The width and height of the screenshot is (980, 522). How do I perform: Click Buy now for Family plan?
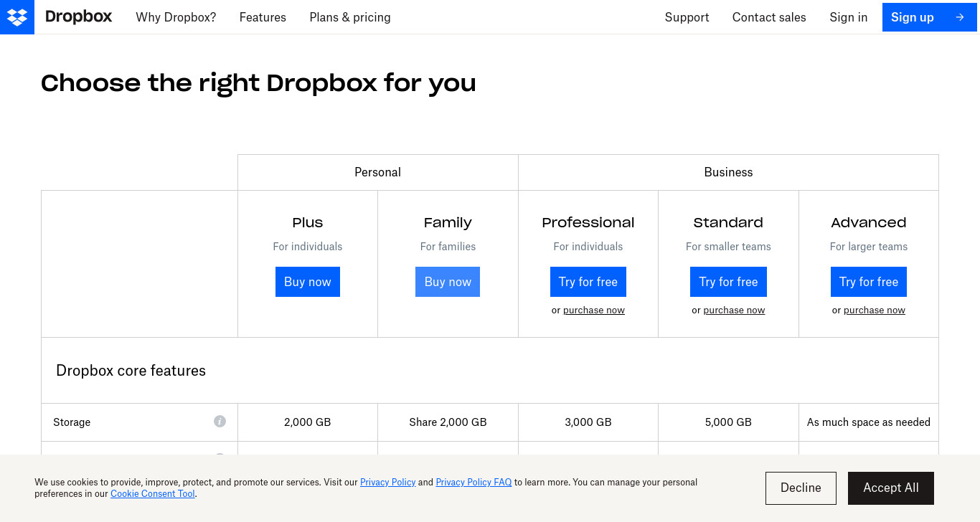pyautogui.click(x=448, y=282)
